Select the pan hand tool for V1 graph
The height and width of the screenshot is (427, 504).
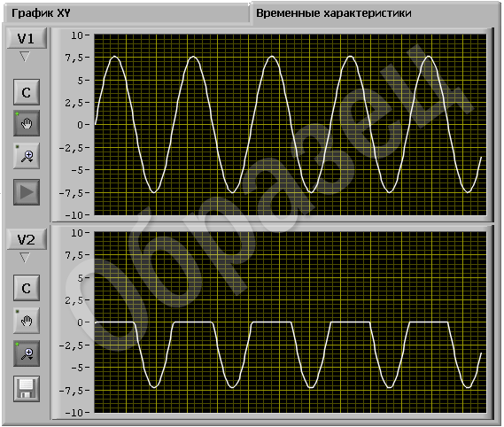pos(27,123)
